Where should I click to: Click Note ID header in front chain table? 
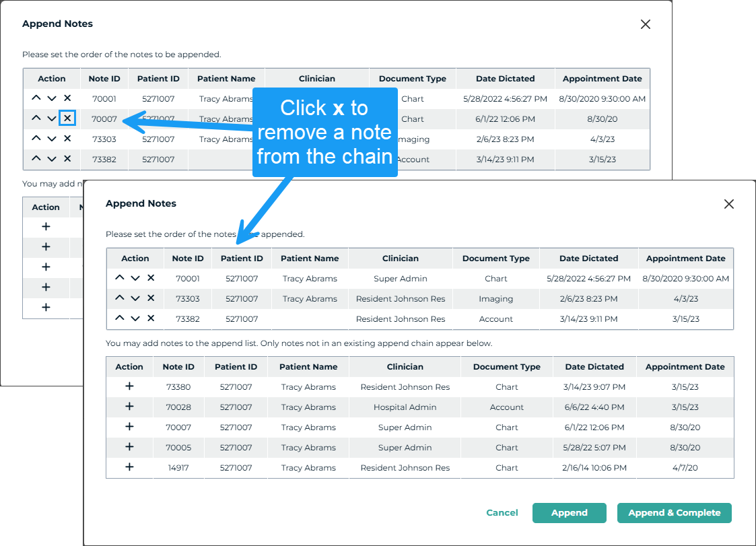188,259
